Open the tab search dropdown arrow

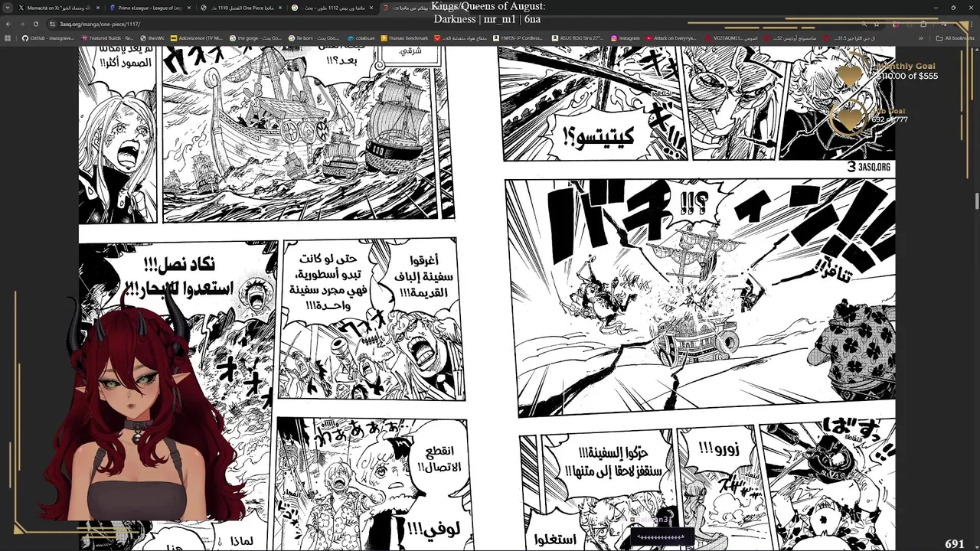[x=8, y=8]
